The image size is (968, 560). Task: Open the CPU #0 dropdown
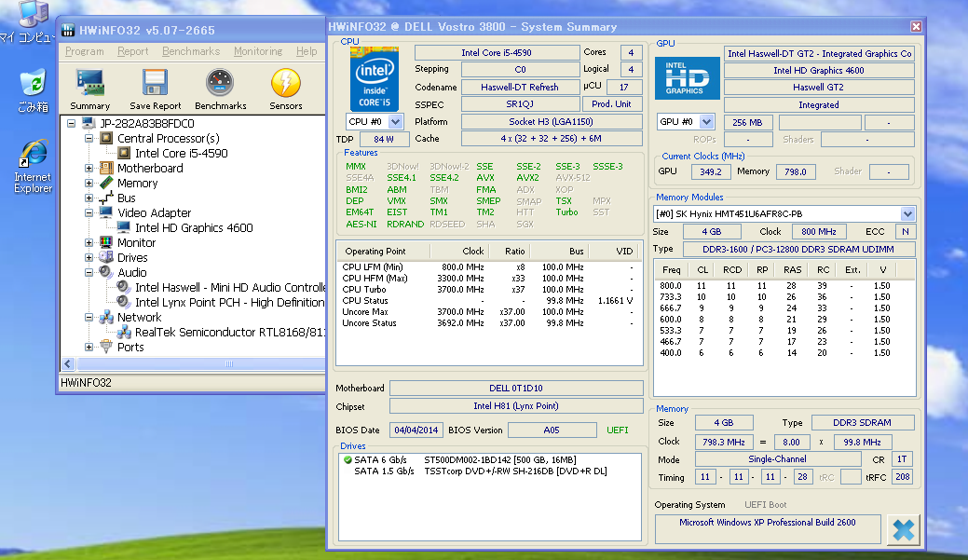pos(396,122)
